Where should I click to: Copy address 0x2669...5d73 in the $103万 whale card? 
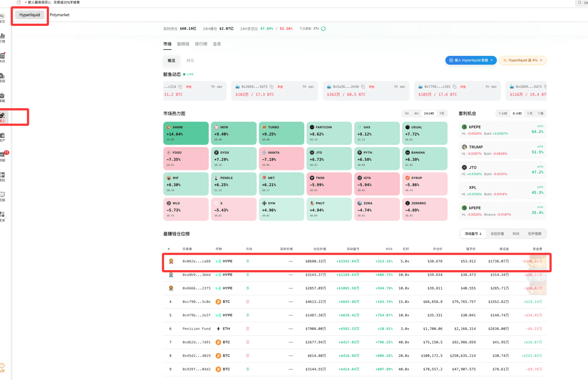click(x=271, y=87)
